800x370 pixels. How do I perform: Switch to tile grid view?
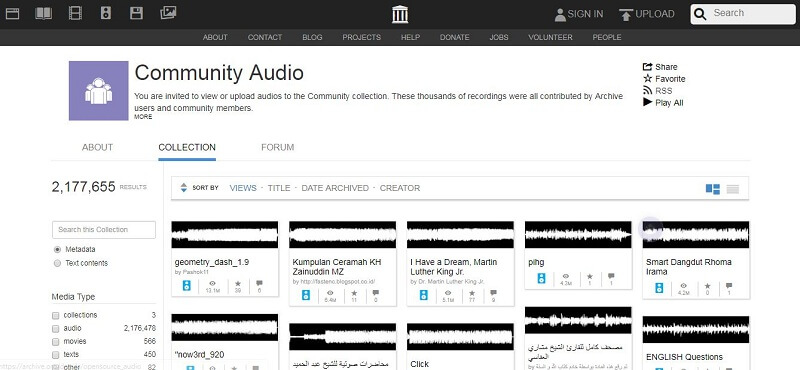click(713, 189)
